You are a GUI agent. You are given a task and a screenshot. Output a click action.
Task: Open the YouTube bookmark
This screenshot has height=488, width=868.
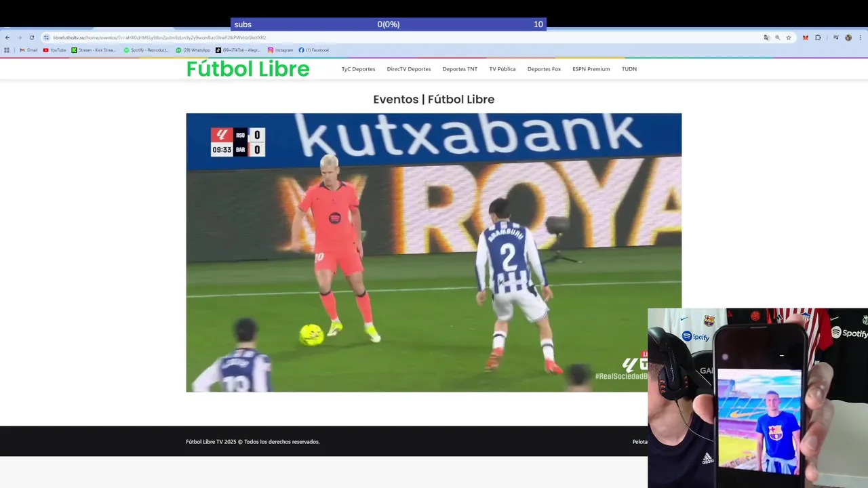coord(54,50)
